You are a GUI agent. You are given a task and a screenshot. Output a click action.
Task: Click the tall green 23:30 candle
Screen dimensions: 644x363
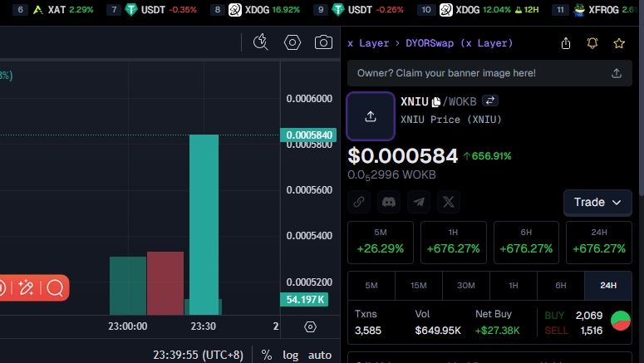pyautogui.click(x=204, y=224)
